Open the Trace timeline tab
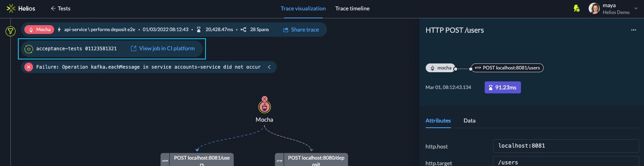 [x=352, y=8]
